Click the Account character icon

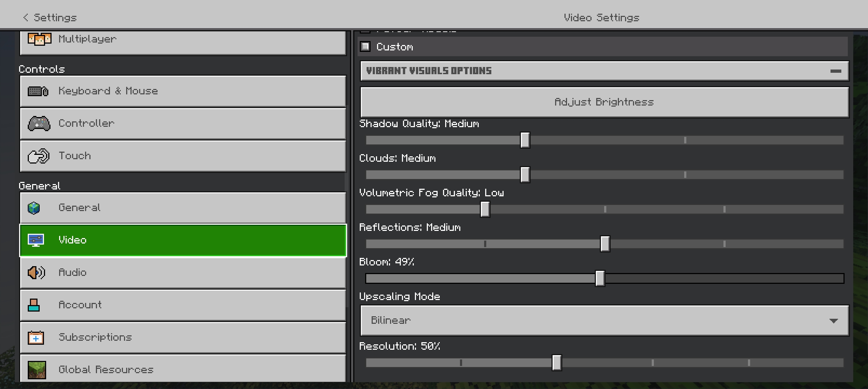coord(34,305)
